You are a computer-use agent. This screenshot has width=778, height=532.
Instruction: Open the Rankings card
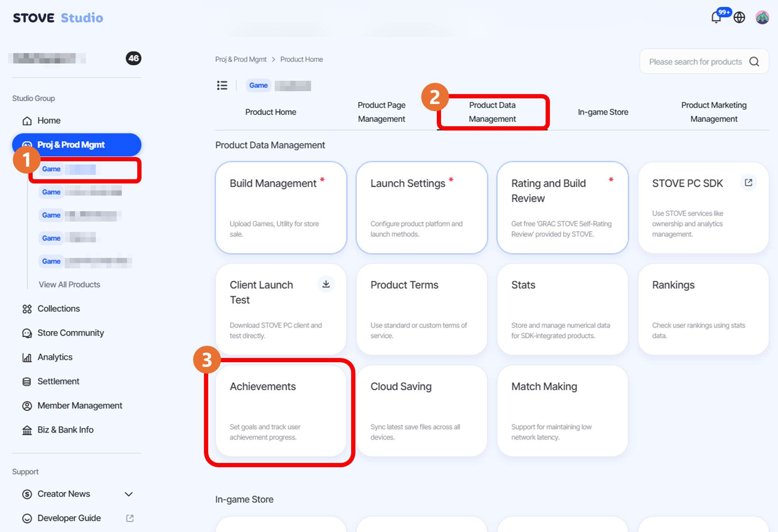click(703, 309)
